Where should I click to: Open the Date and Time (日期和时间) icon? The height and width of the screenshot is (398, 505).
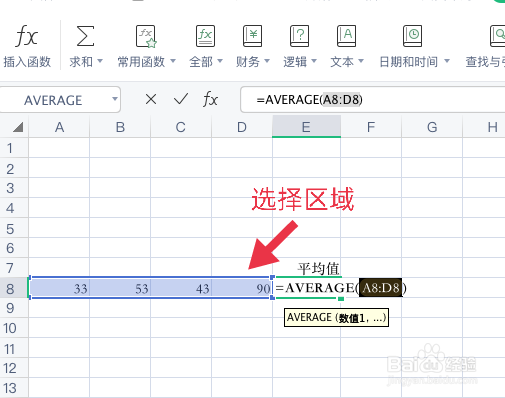pyautogui.click(x=412, y=36)
